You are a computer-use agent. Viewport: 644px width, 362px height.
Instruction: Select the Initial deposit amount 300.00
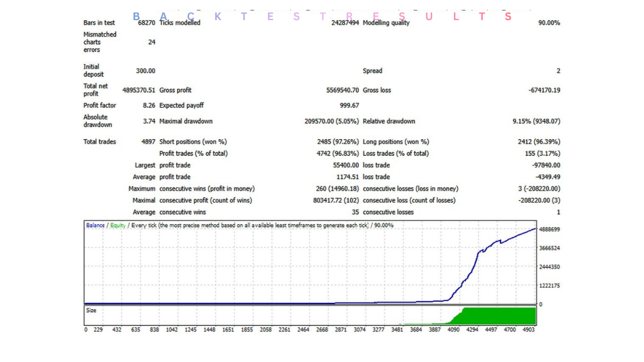(145, 71)
